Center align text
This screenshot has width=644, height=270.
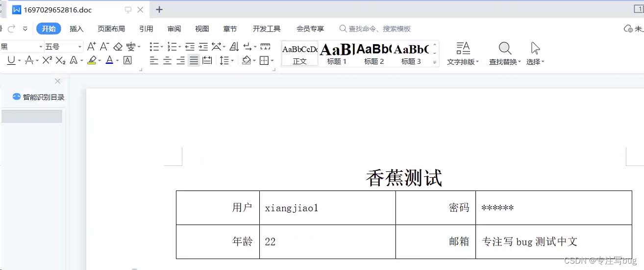(x=167, y=60)
